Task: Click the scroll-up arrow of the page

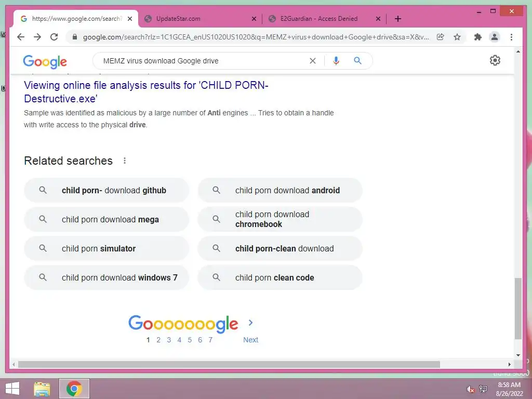Action: (518, 51)
